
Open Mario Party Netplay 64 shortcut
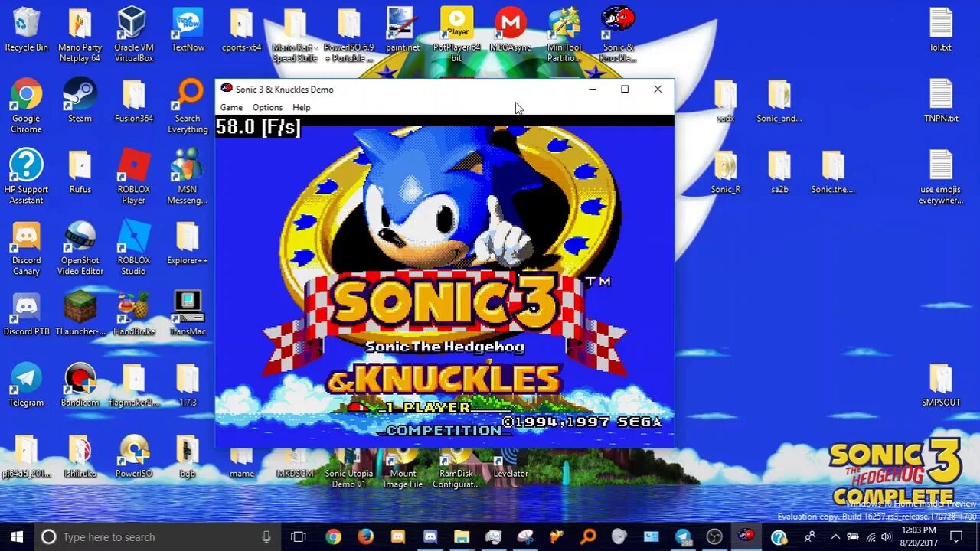point(80,35)
